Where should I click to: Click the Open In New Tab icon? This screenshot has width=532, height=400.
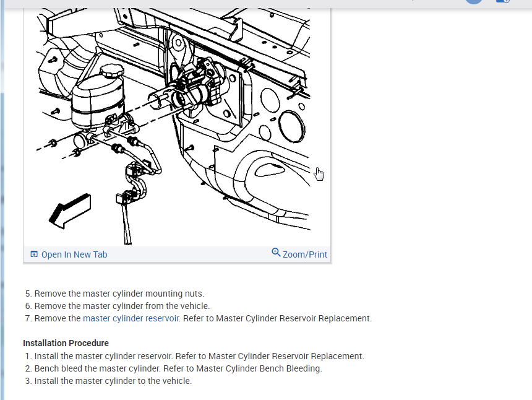pyautogui.click(x=34, y=254)
